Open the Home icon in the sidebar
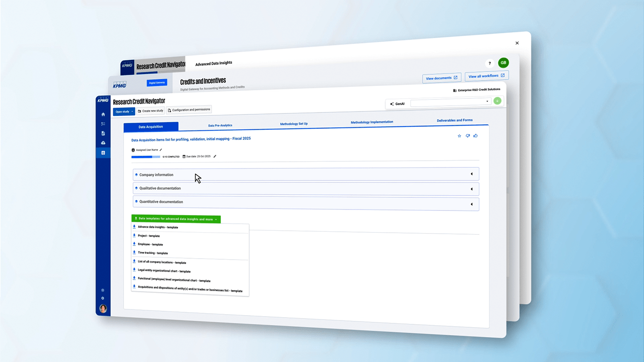644x362 pixels. click(x=103, y=114)
